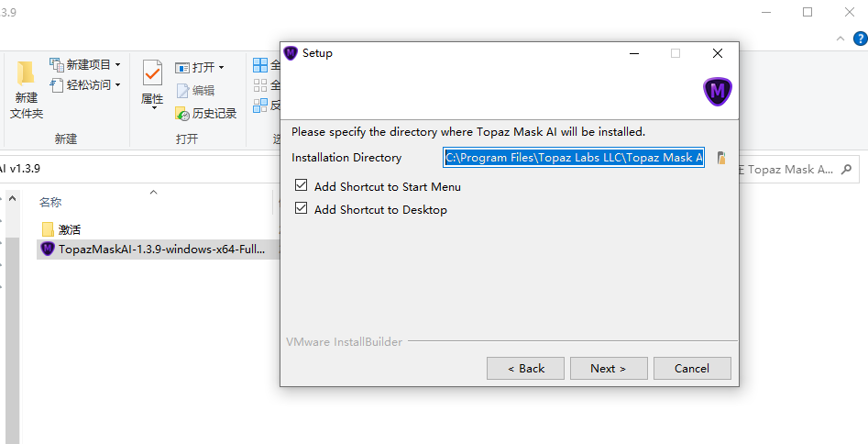868x444 pixels.
Task: Expand the 属性 dropdown arrow
Action: click(x=154, y=107)
